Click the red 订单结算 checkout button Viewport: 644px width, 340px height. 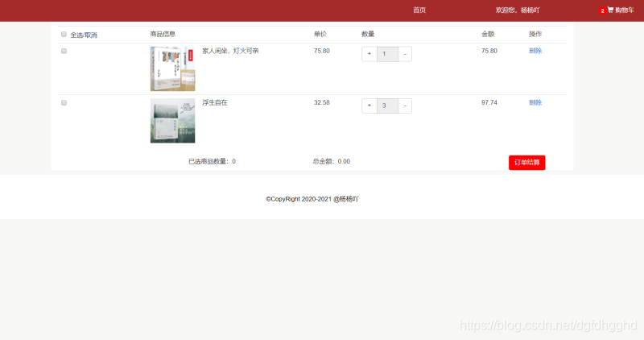tap(527, 163)
